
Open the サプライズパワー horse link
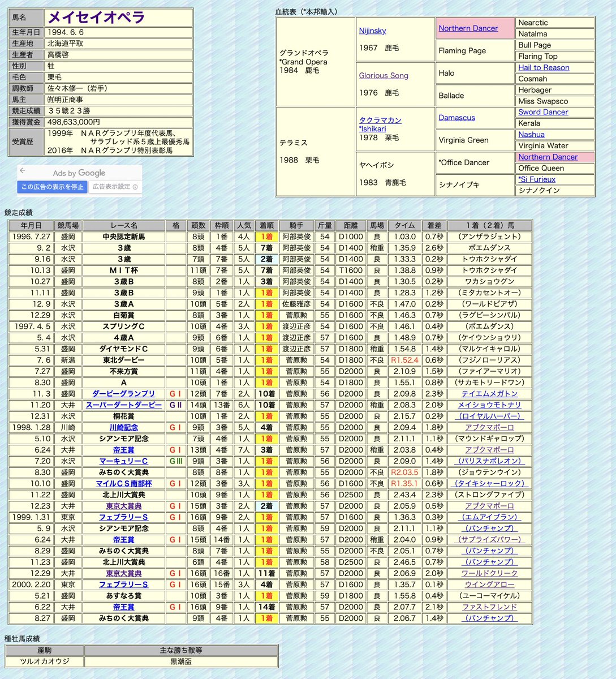pos(489,540)
